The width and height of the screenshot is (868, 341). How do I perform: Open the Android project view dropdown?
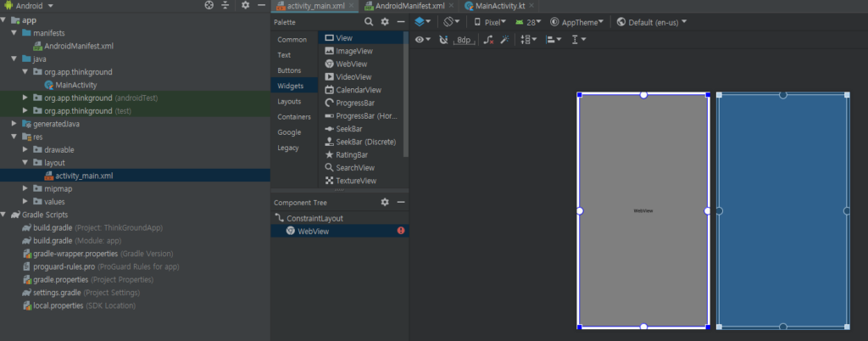click(x=29, y=6)
